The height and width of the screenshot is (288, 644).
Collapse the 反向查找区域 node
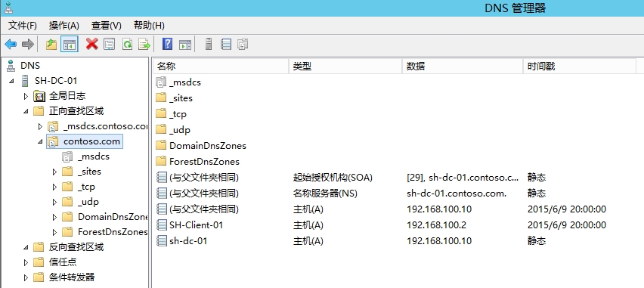coord(26,247)
